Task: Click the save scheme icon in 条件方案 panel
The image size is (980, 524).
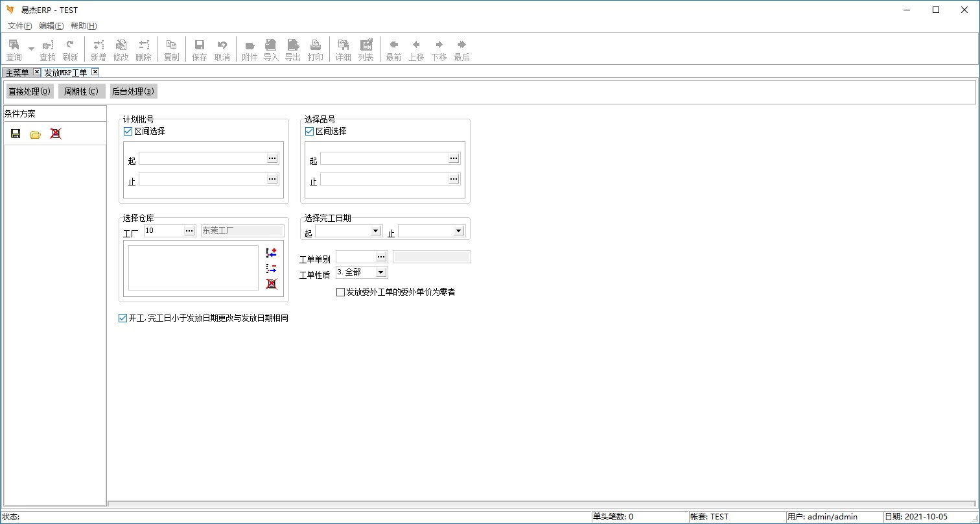Action: click(x=16, y=134)
